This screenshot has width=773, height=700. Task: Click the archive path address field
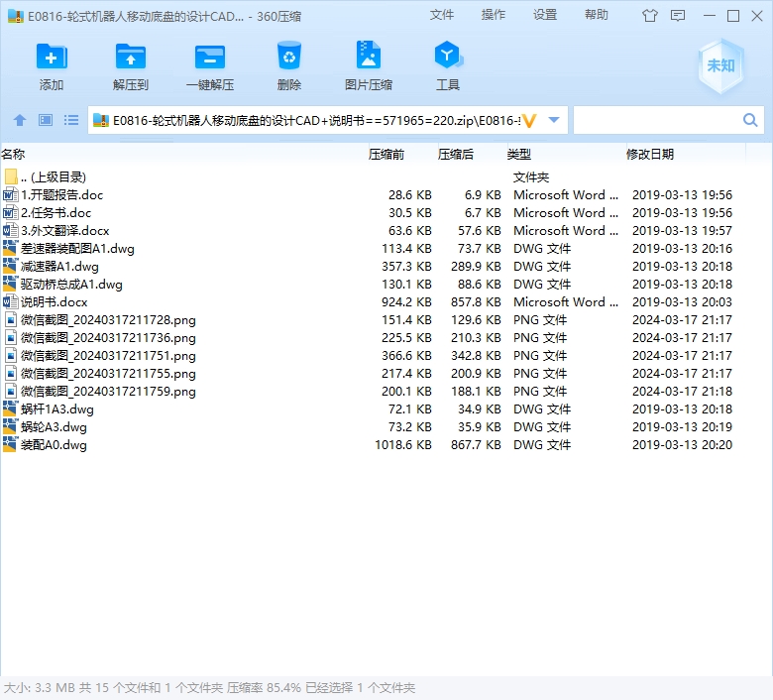[315, 120]
